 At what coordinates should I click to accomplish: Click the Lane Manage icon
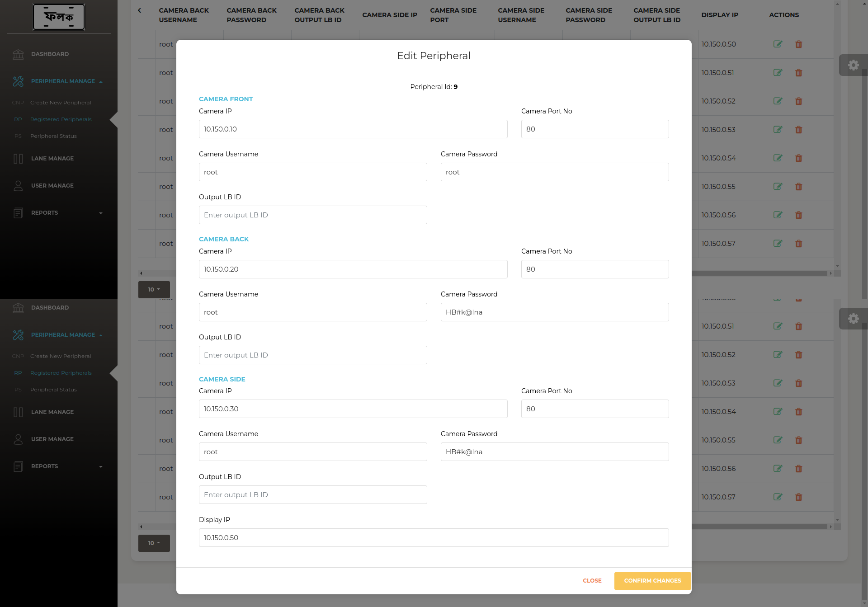[18, 159]
